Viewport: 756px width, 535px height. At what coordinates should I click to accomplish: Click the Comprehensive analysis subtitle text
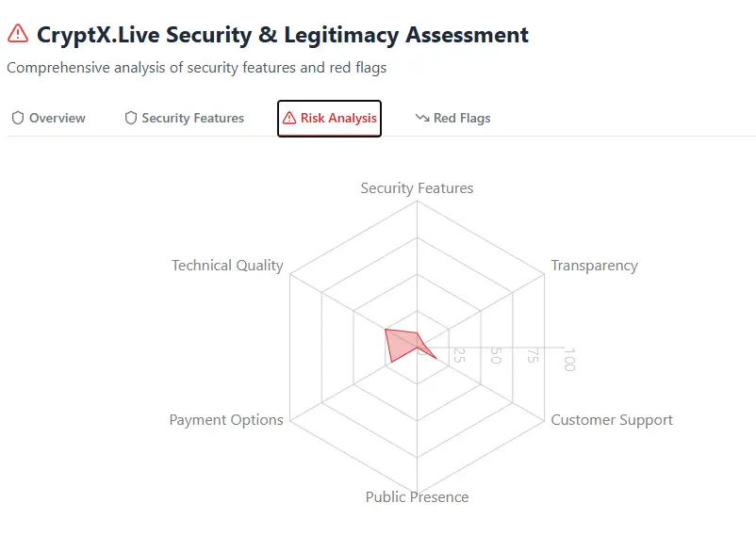point(196,68)
